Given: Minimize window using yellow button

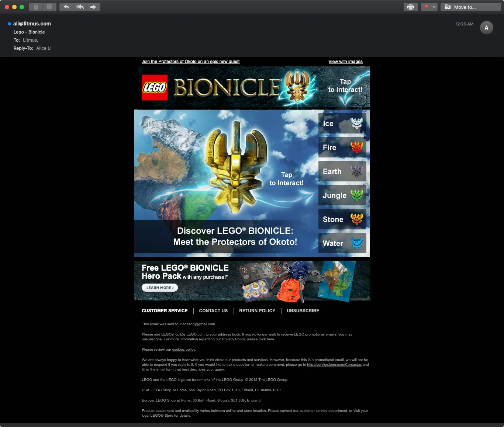Looking at the screenshot, I should (x=14, y=7).
